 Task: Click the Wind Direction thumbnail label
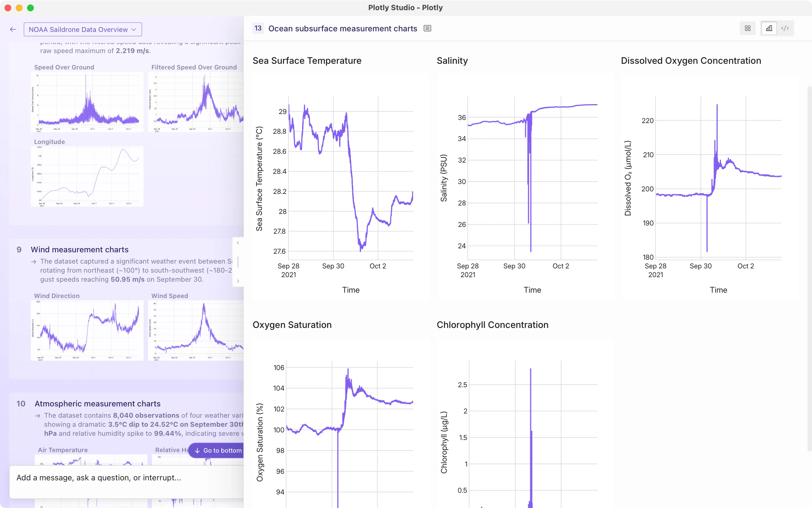[57, 296]
